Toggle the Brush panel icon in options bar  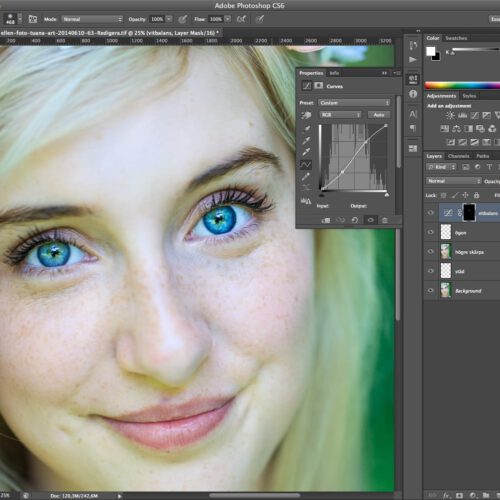click(33, 19)
